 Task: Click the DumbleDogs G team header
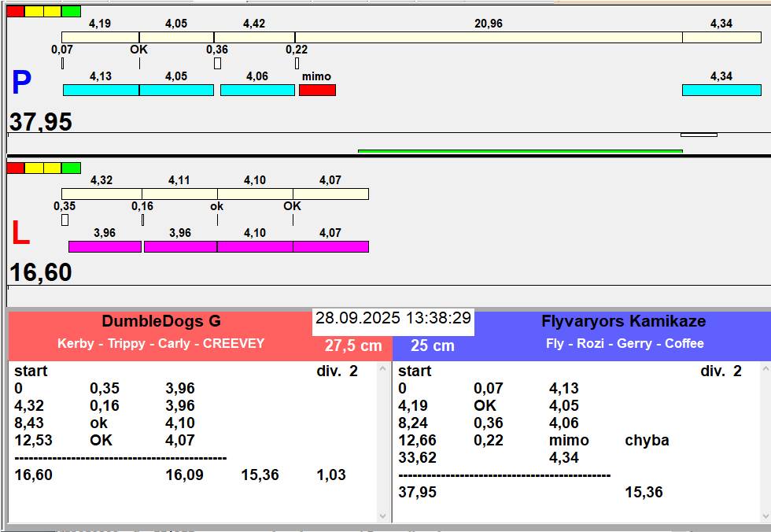coord(161,321)
